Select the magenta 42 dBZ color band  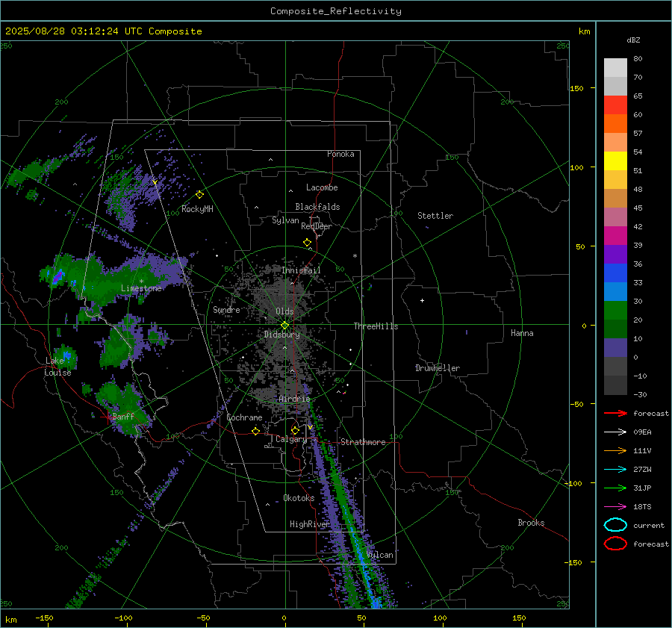[615, 235]
